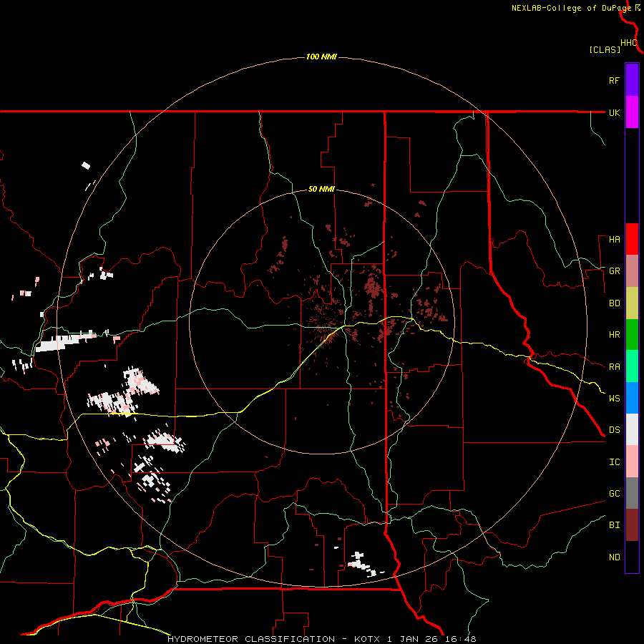The width and height of the screenshot is (644, 644).
Task: Click the 'ND' legend label
Action: (x=614, y=557)
